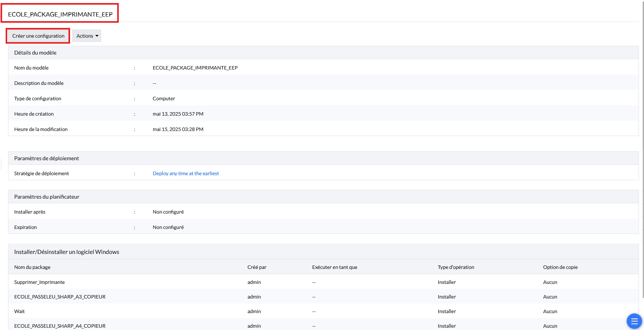Click the Expiration value Non configuré

click(168, 227)
